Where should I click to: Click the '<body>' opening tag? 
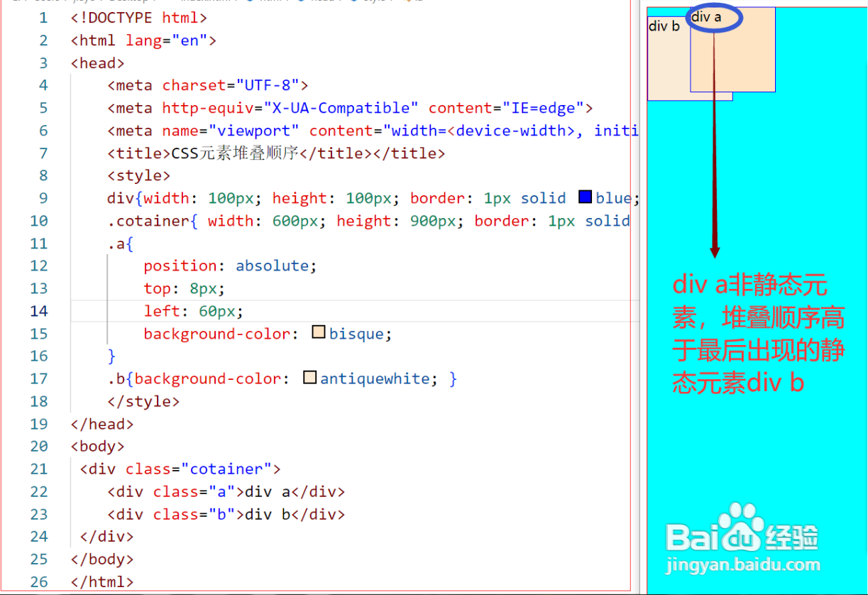[98, 447]
